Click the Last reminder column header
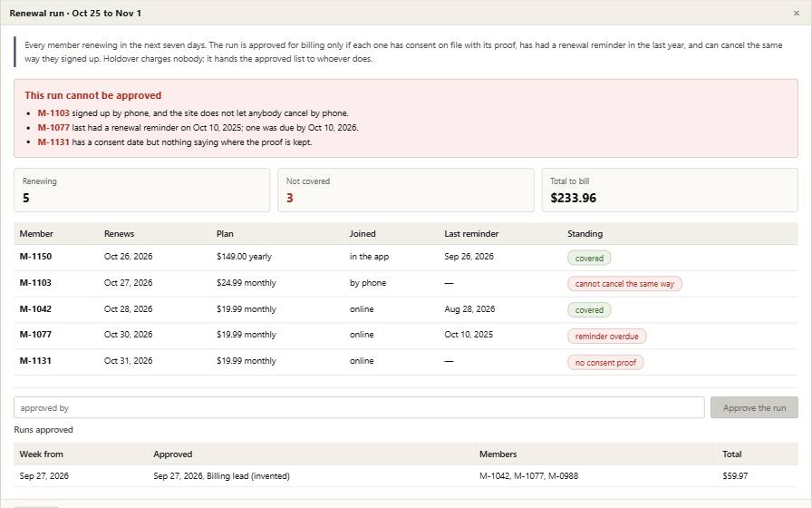This screenshot has width=812, height=508. [471, 234]
